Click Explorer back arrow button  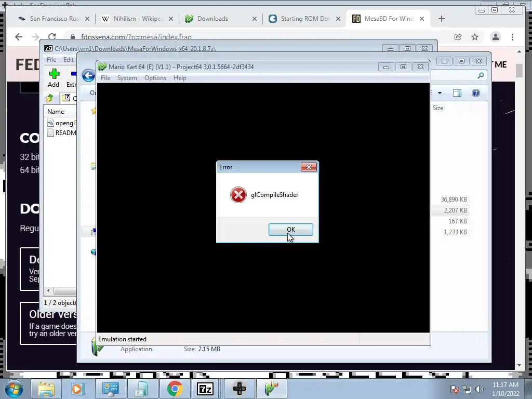pos(88,75)
